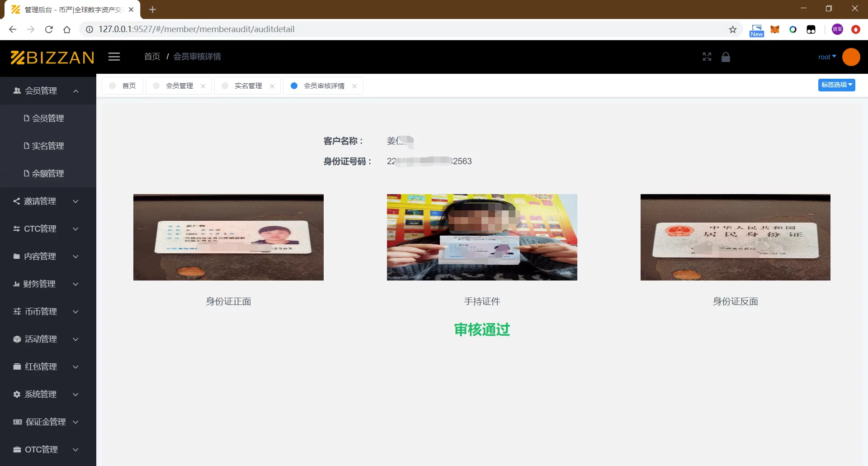Screen dimensions: 868x466
Task: Click the 系统管理 gear icon
Action: point(16,394)
